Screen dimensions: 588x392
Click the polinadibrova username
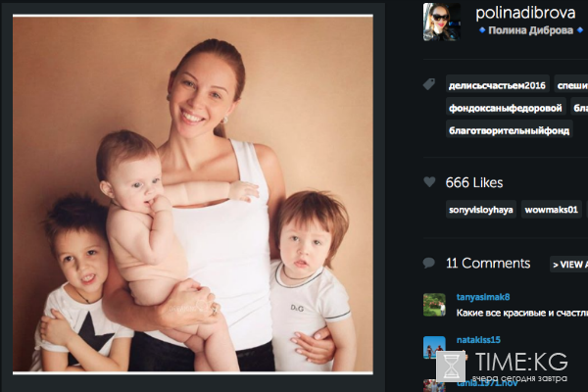click(525, 13)
